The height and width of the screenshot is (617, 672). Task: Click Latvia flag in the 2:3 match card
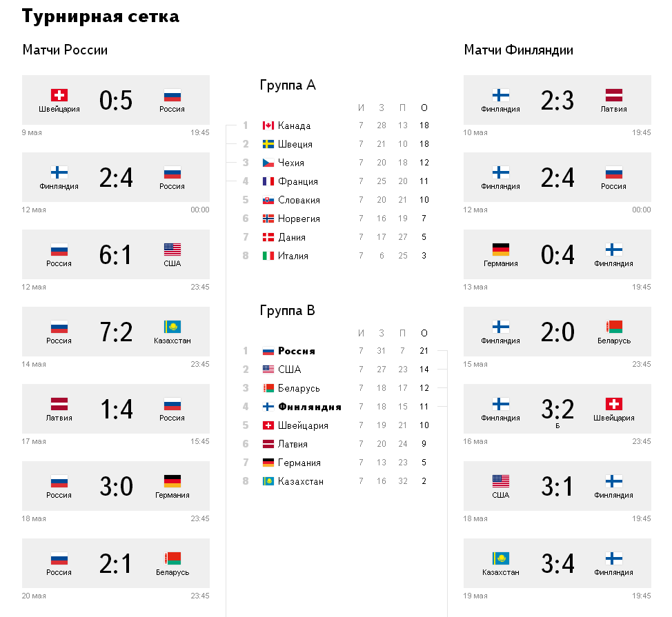(614, 95)
